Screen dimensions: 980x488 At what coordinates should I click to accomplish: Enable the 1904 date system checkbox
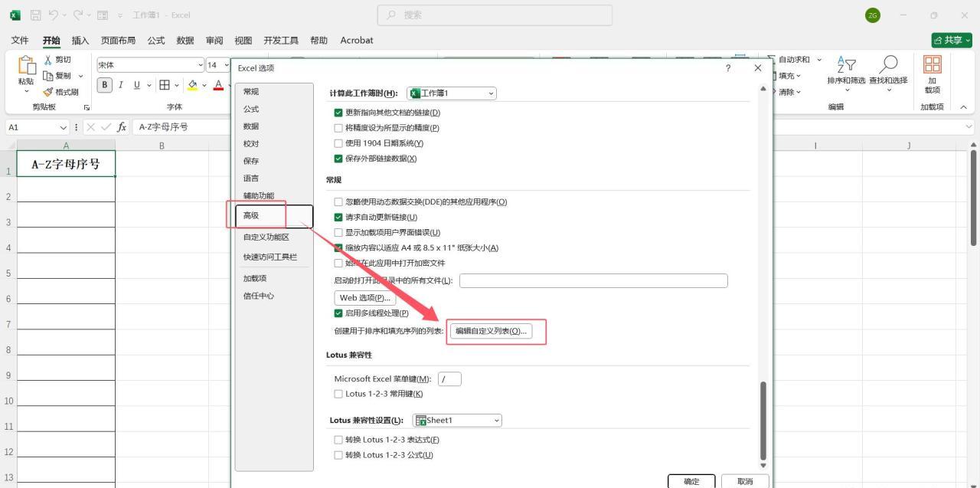(x=338, y=143)
